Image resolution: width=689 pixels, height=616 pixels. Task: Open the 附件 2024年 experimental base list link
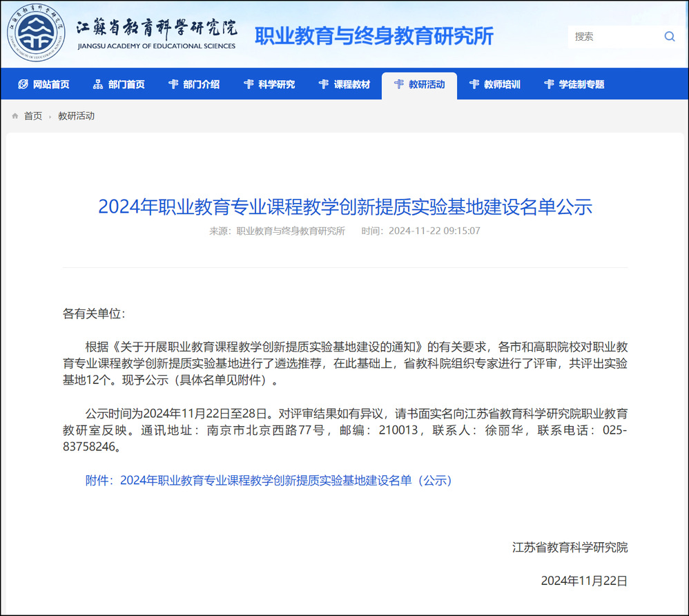[269, 480]
